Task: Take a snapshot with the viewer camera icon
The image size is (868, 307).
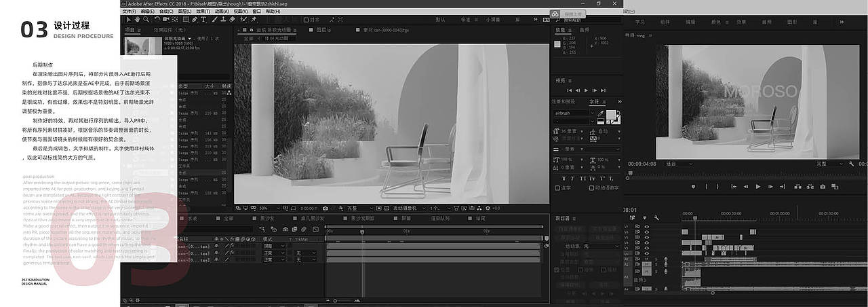Action: coord(325,209)
